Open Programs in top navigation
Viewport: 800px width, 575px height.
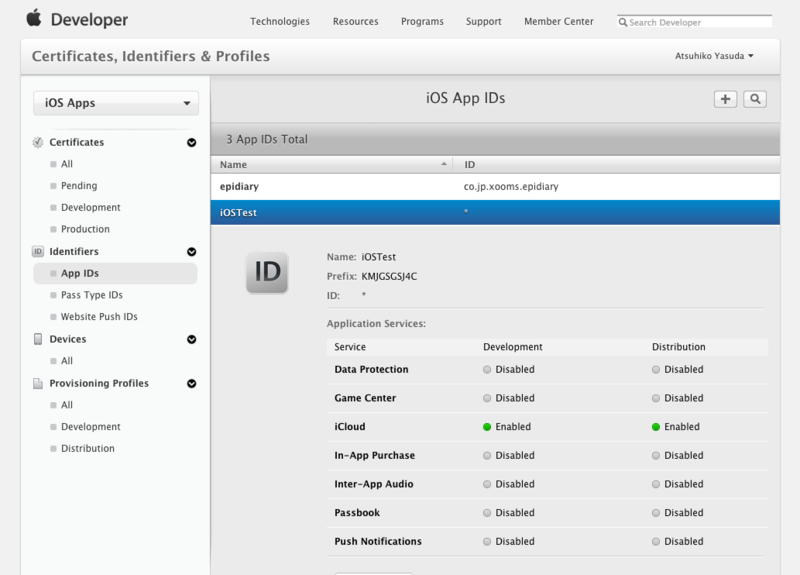coord(422,21)
